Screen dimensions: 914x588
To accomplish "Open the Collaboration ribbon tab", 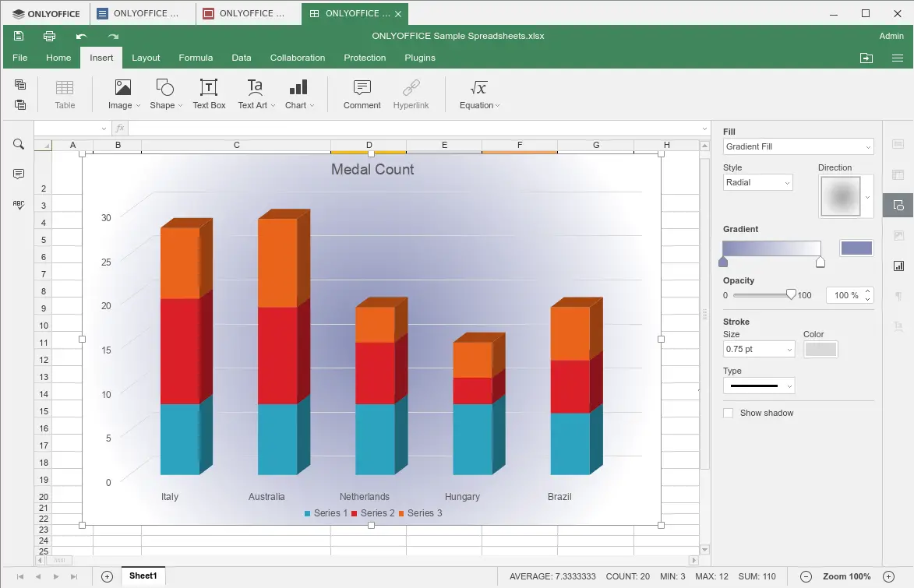I will coord(298,58).
